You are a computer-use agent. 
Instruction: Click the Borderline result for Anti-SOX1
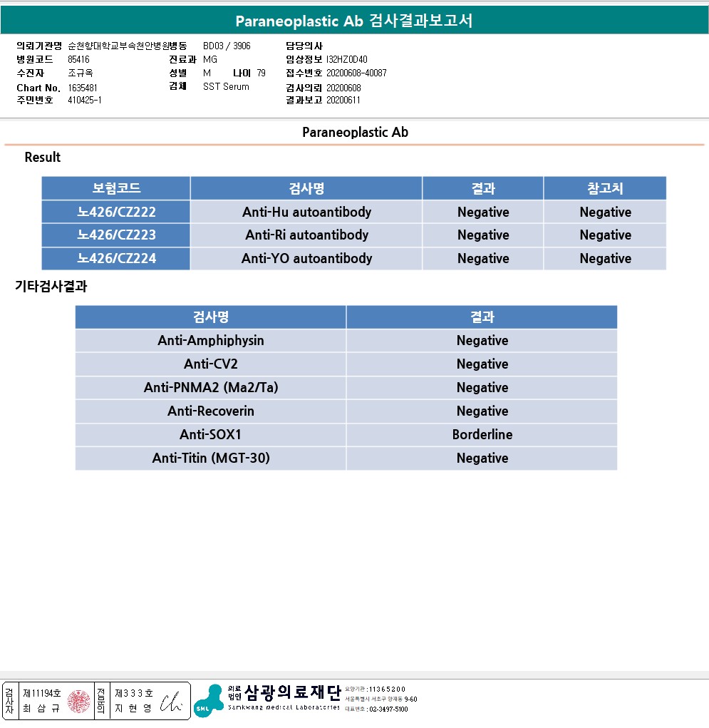coord(482,434)
